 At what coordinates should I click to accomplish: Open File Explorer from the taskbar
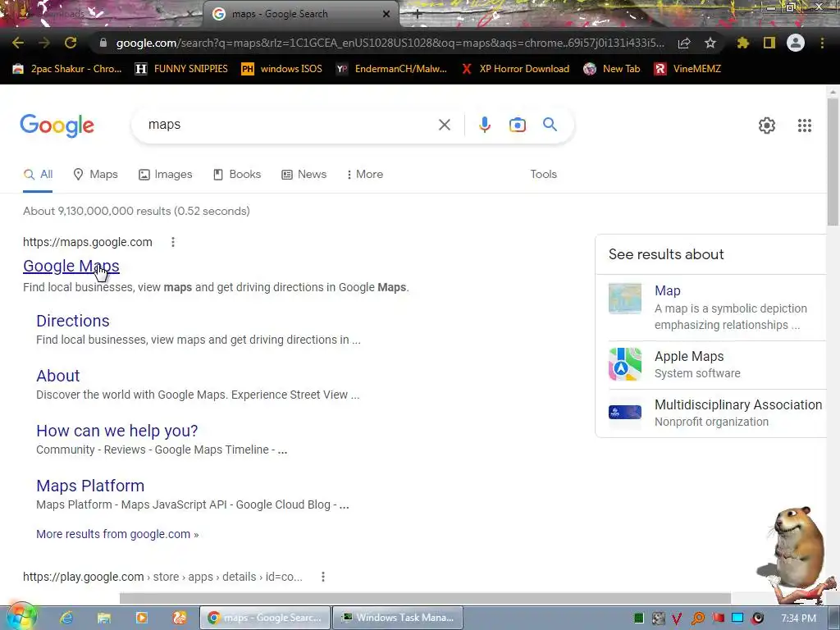point(104,618)
